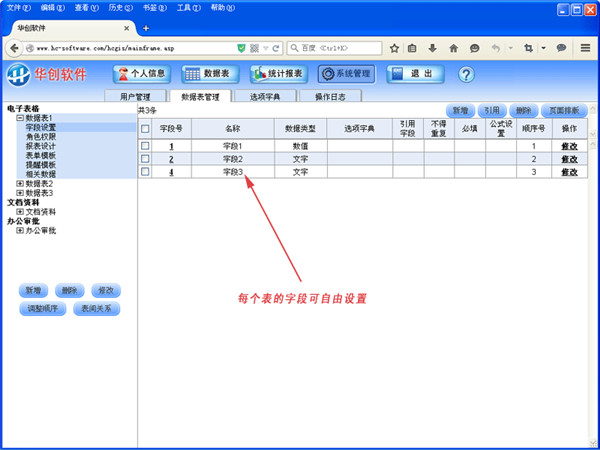
Task: Click 修改 link for the 字段2 row
Action: point(569,159)
